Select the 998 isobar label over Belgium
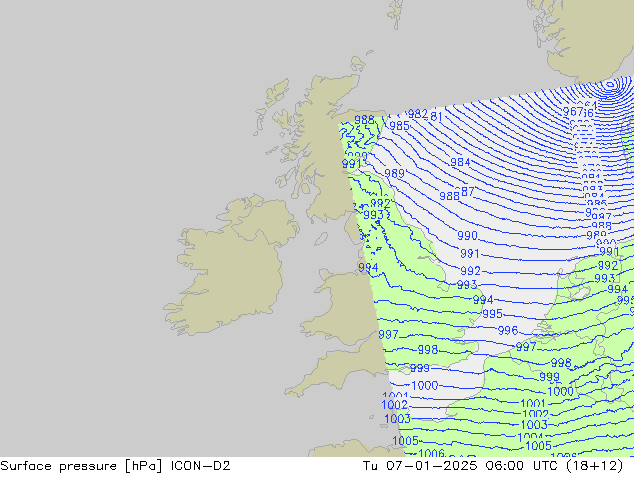Viewport: 634px width, 490px height. 561,363
